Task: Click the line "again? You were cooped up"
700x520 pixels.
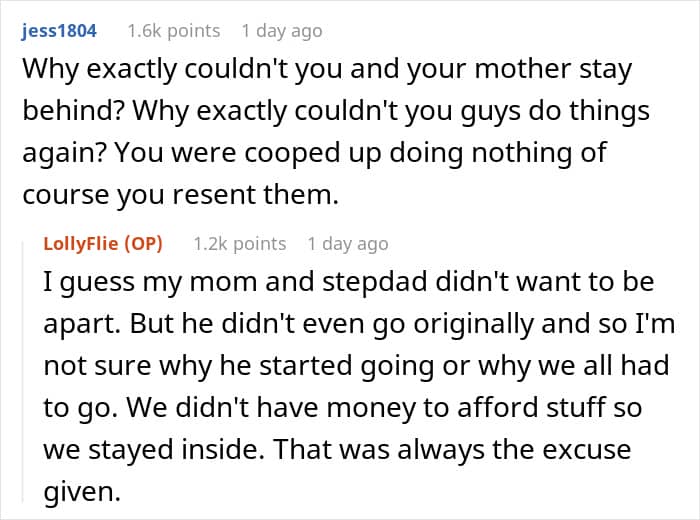Action: click(x=313, y=154)
